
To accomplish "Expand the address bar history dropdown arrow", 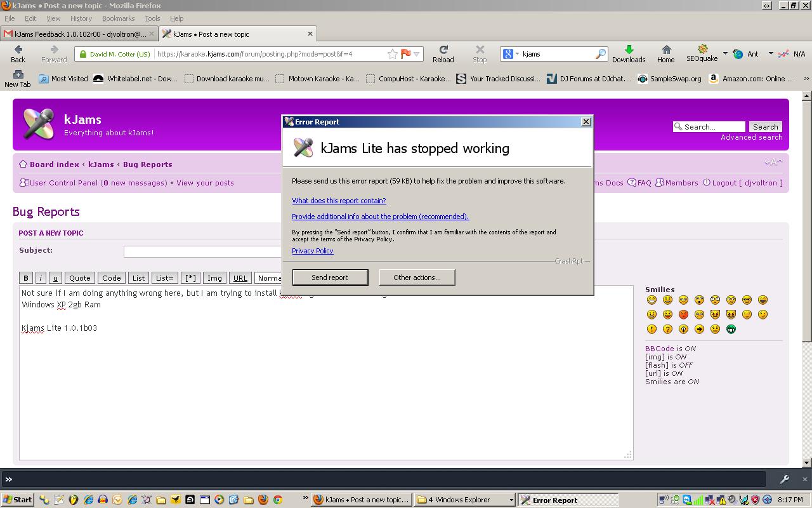I will (417, 54).
